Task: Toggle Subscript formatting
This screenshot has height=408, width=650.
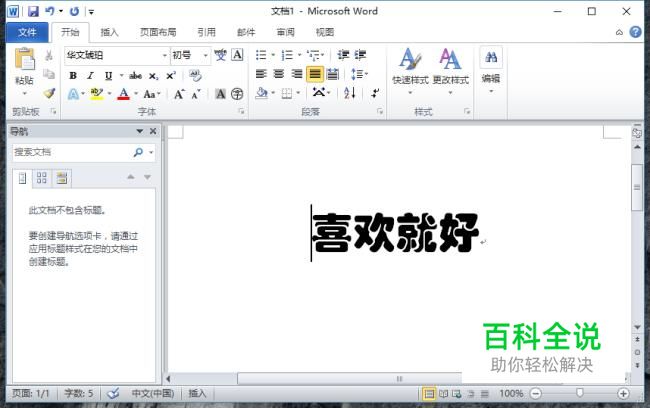Action: pyautogui.click(x=153, y=76)
